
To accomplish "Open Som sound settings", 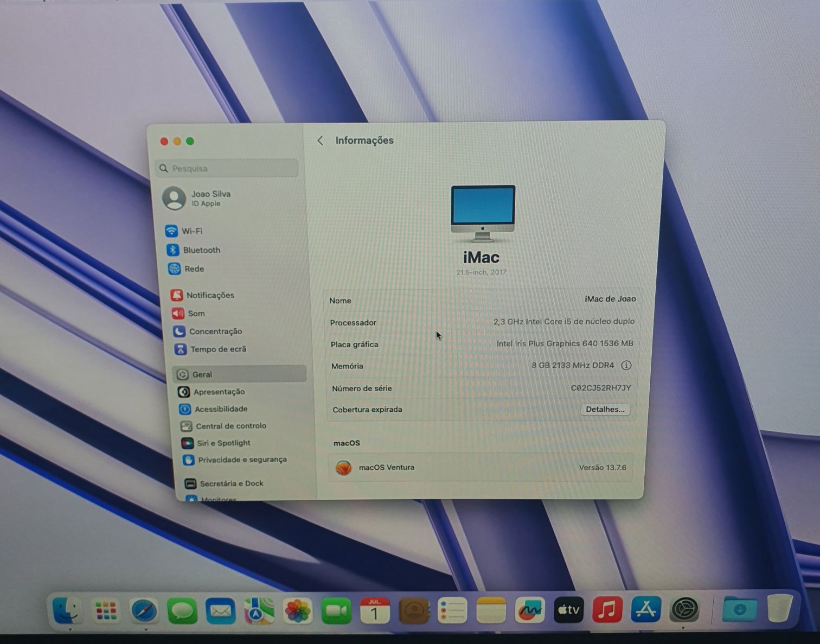I will click(188, 314).
